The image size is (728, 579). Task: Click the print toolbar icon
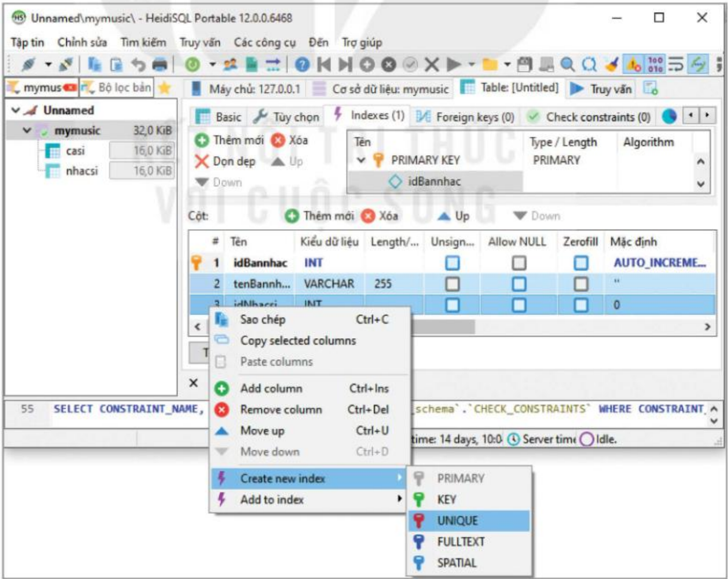[x=160, y=64]
